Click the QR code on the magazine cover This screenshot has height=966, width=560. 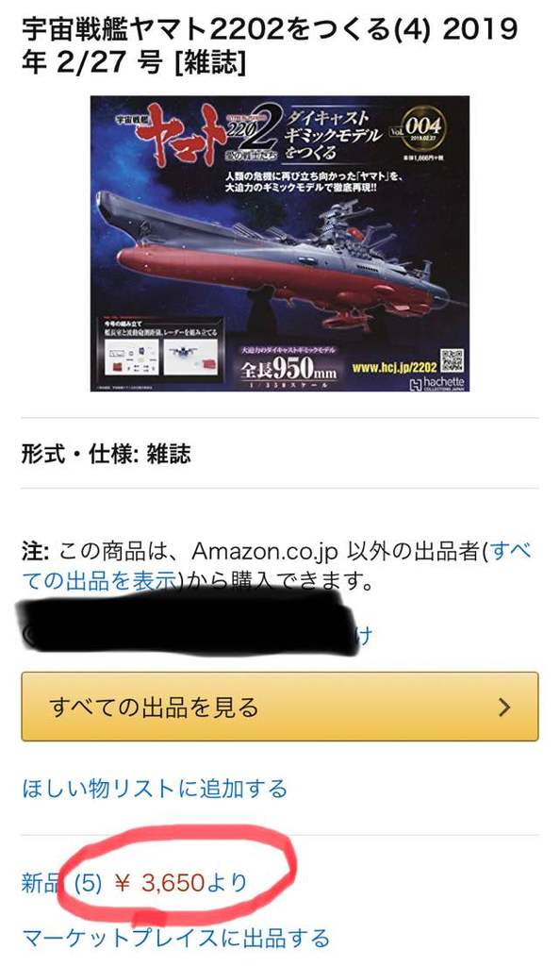[451, 361]
